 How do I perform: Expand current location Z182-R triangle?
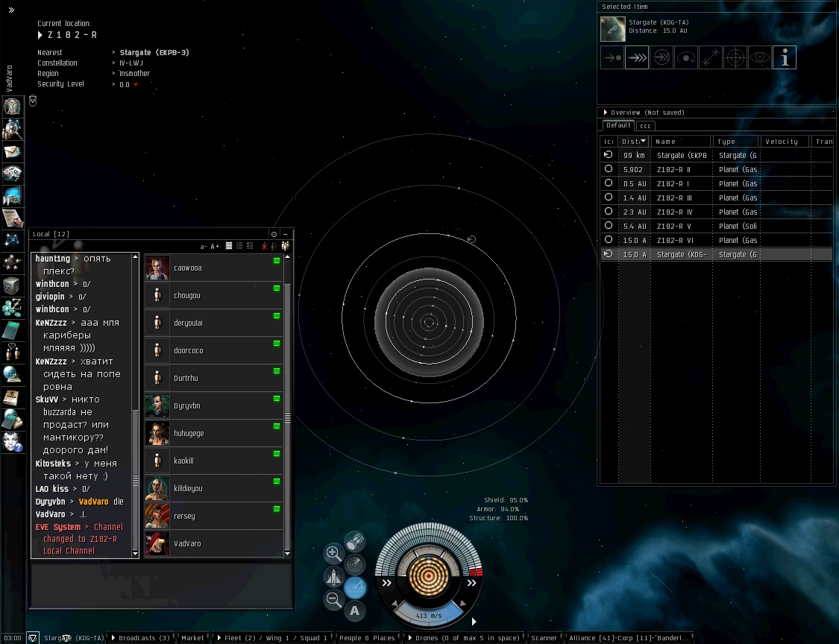(x=40, y=35)
